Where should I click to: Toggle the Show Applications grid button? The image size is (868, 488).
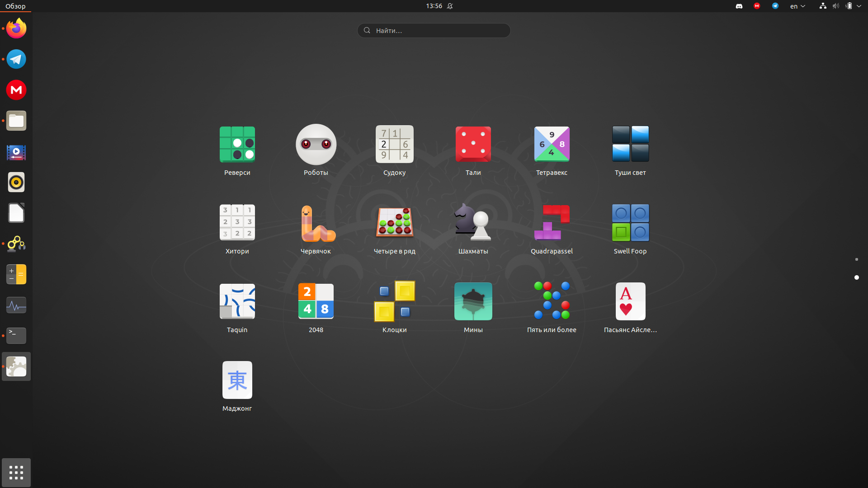coord(16,473)
